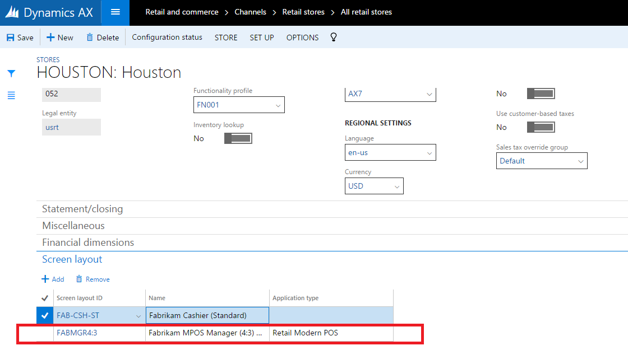Open the FAB-CSH-ST screen layout ID dropdown
Image resolution: width=628 pixels, height=364 pixels.
(138, 316)
